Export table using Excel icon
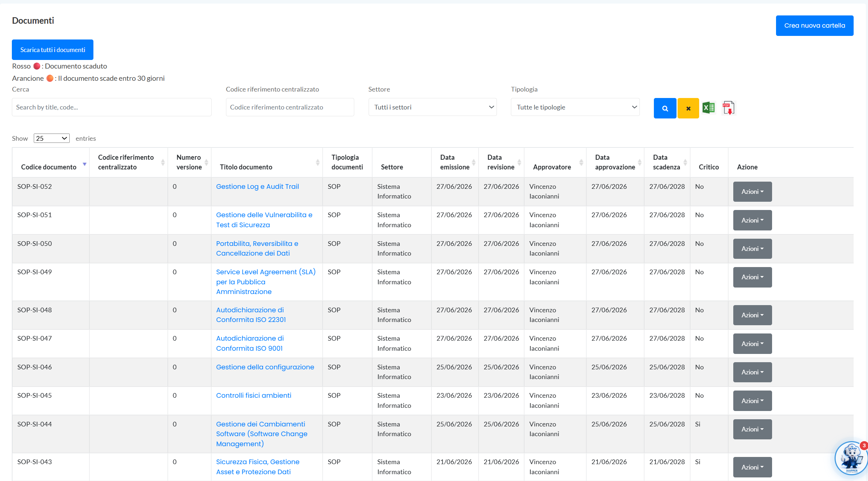Viewport: 868px width, 481px height. pyautogui.click(x=708, y=107)
